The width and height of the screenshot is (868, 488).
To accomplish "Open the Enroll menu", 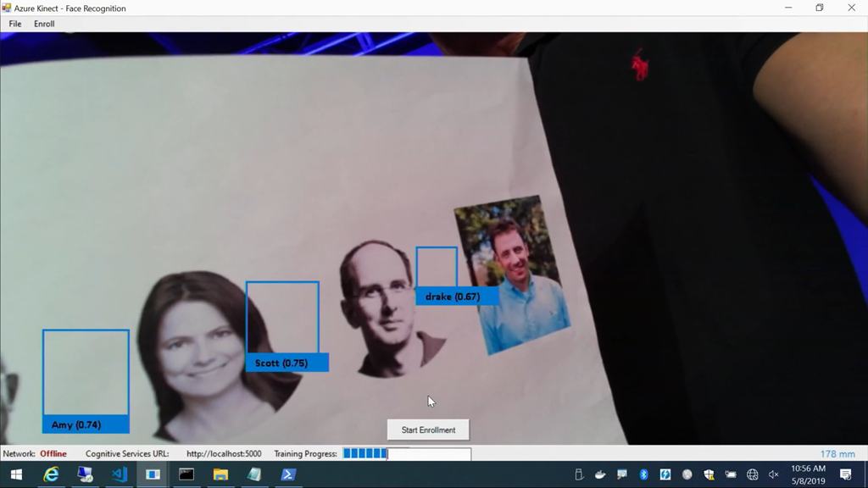I will pyautogui.click(x=44, y=24).
